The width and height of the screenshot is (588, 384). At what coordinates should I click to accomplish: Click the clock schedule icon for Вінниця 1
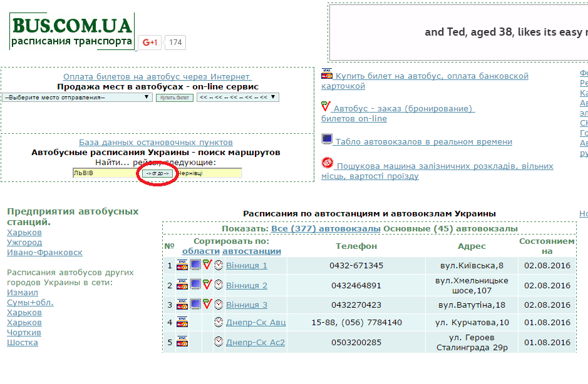coord(219,266)
